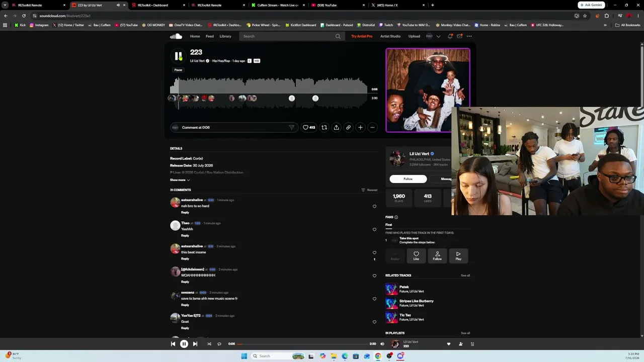Open Library in SoundCloud navigation
The width and height of the screenshot is (644, 362).
225,36
